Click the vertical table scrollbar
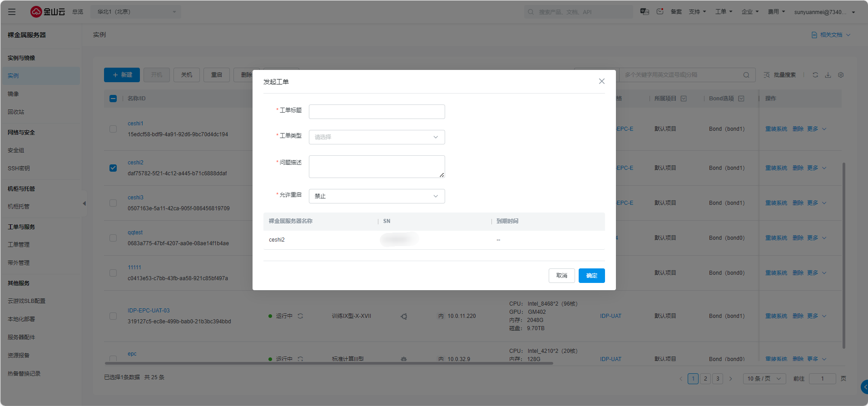Image resolution: width=868 pixels, height=406 pixels. 844,256
